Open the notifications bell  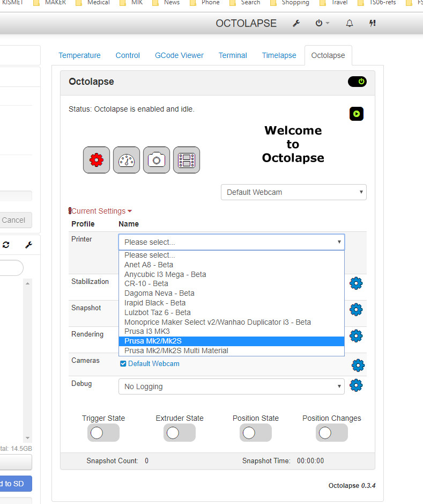(x=350, y=23)
